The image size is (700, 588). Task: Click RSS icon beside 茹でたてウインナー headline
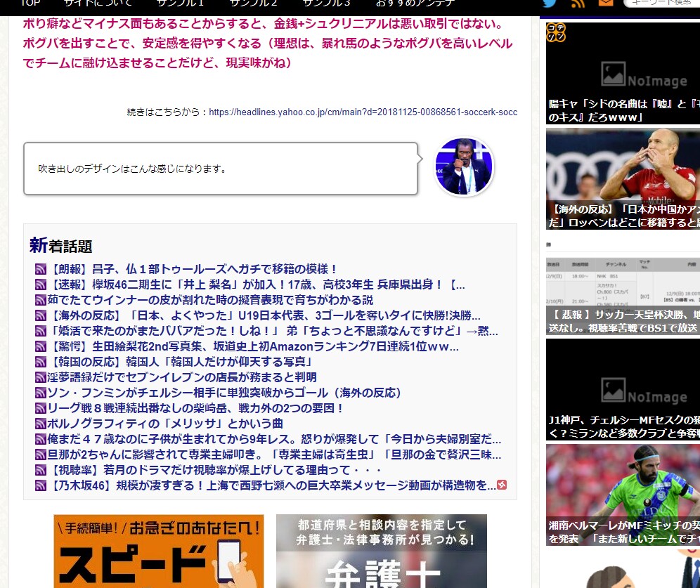pos(41,300)
